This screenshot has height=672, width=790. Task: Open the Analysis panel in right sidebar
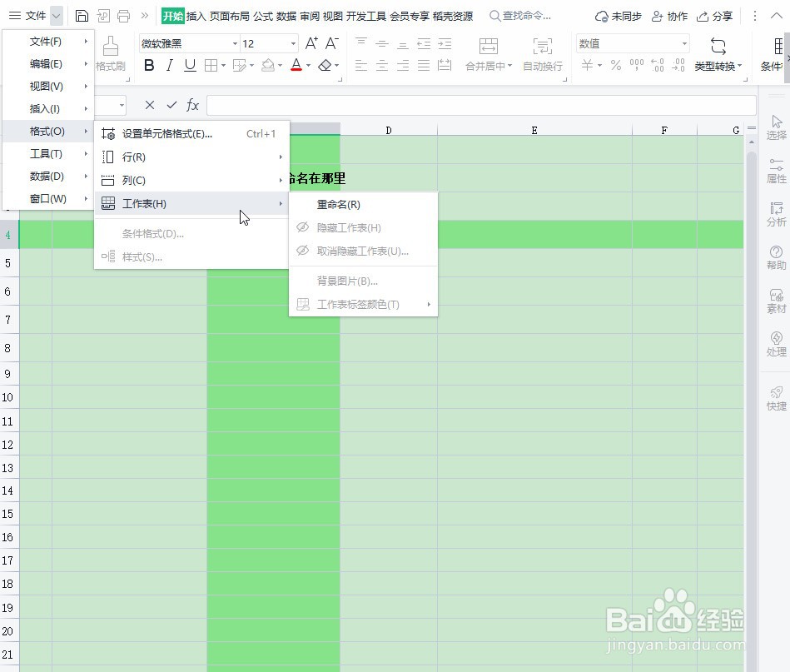[x=776, y=214]
